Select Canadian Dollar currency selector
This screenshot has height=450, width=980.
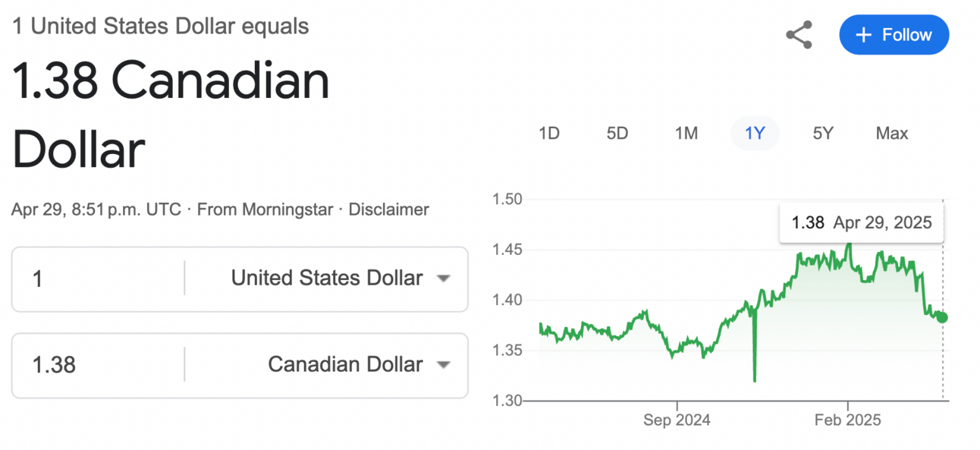tap(326, 365)
